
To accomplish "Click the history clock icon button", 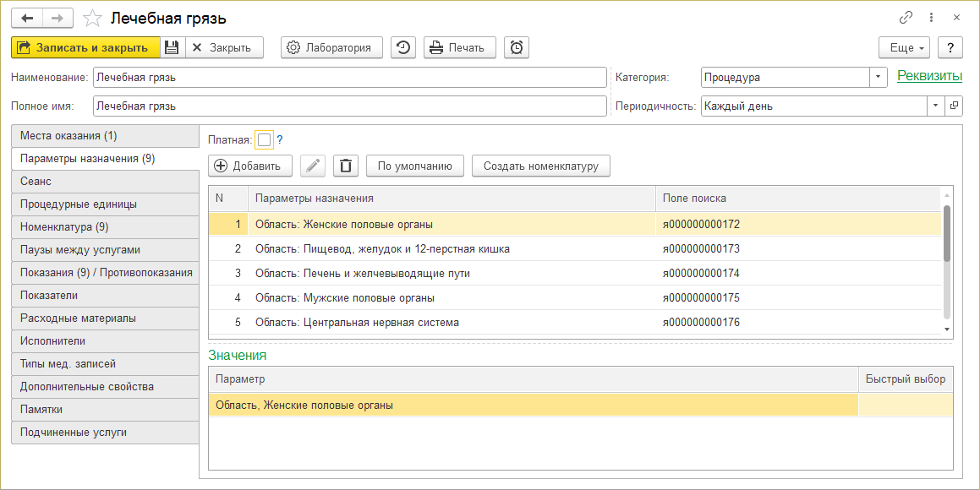I will tap(403, 48).
